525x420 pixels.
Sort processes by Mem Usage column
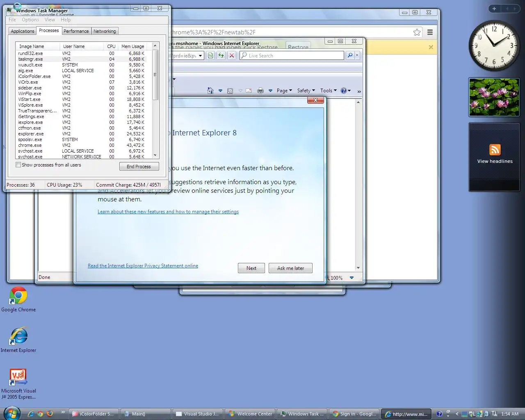133,46
